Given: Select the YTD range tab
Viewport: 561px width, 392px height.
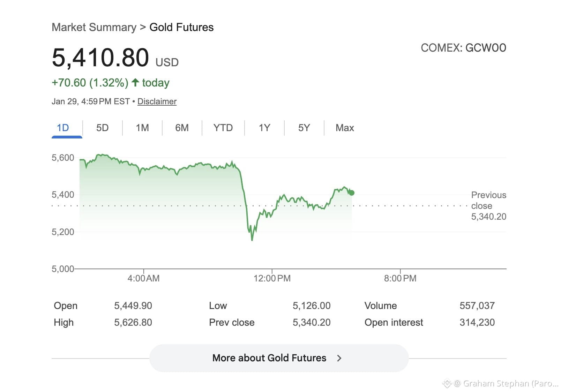Looking at the screenshot, I should click(223, 128).
